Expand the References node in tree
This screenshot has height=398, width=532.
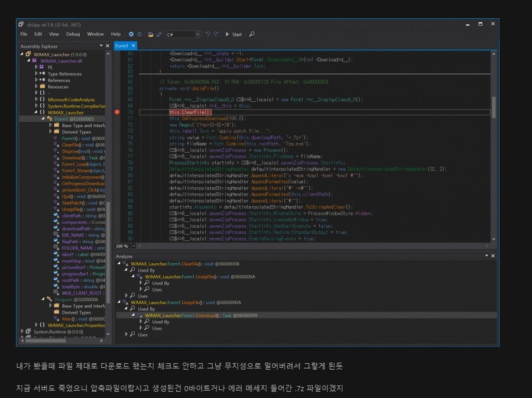point(36,80)
